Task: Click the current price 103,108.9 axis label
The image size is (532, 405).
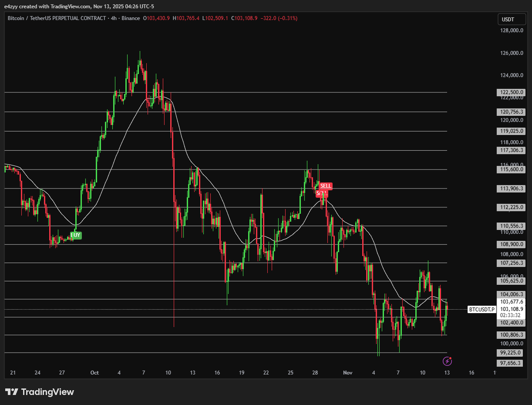Action: click(511, 309)
